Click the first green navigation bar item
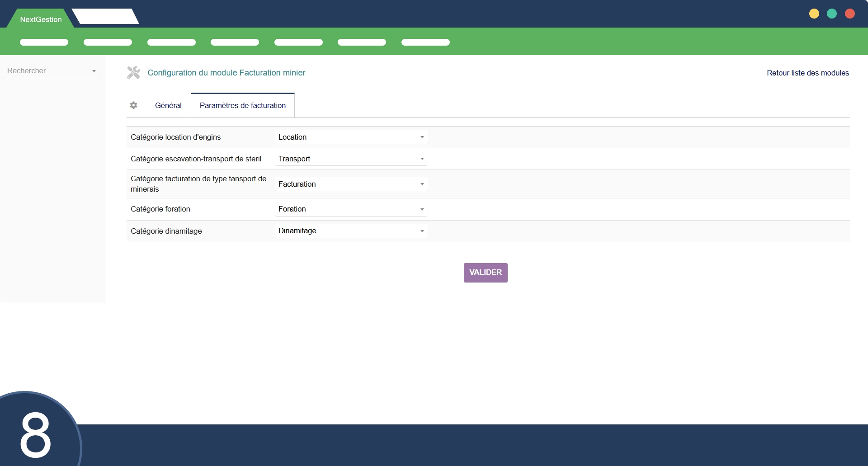 (44, 42)
